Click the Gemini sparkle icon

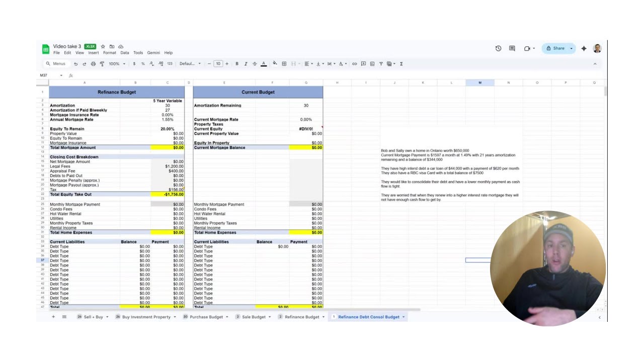pos(584,48)
